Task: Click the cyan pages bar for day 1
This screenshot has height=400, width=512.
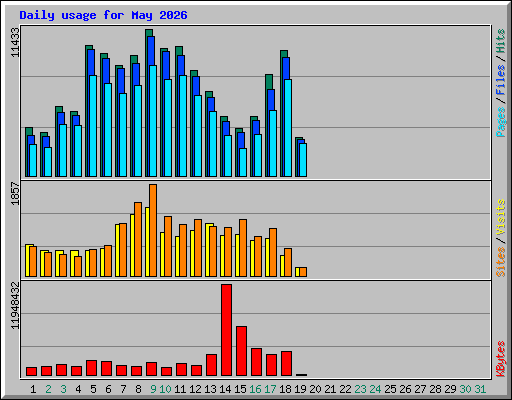Action: pos(33,160)
